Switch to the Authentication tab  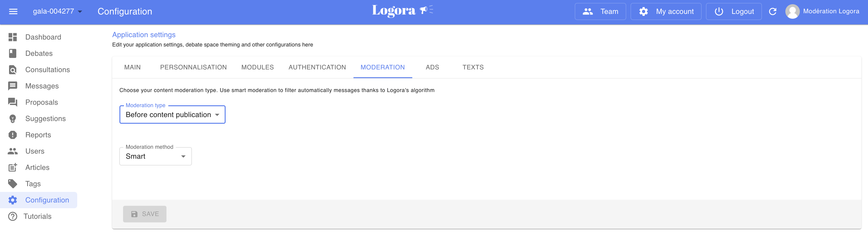point(317,67)
